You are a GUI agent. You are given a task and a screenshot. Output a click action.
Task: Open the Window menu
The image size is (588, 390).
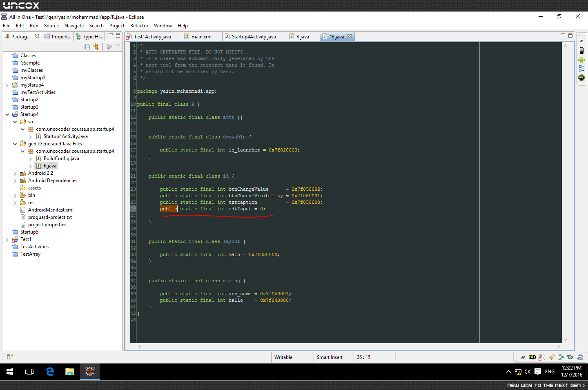click(x=163, y=26)
